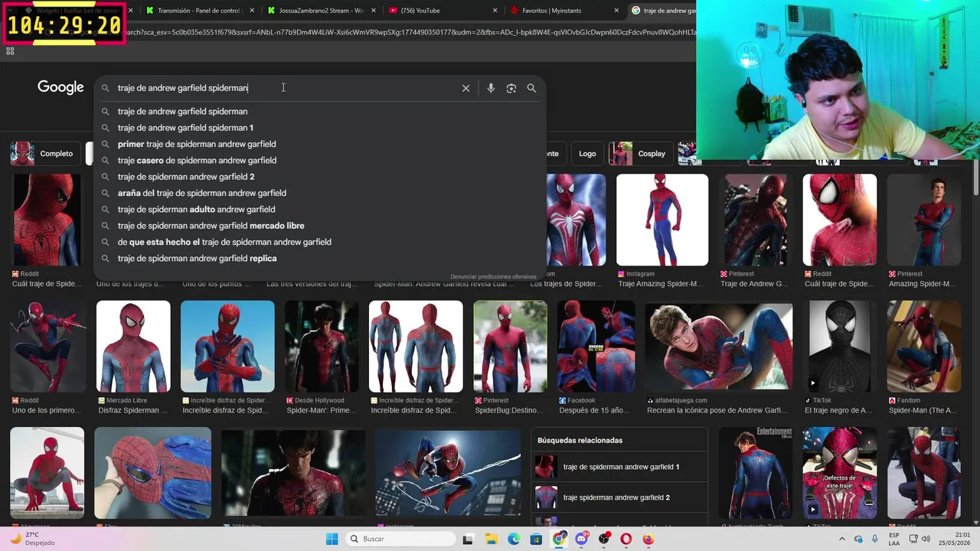Switch to the (756) YouTube tab
Image resolution: width=980 pixels, height=551 pixels.
click(440, 11)
